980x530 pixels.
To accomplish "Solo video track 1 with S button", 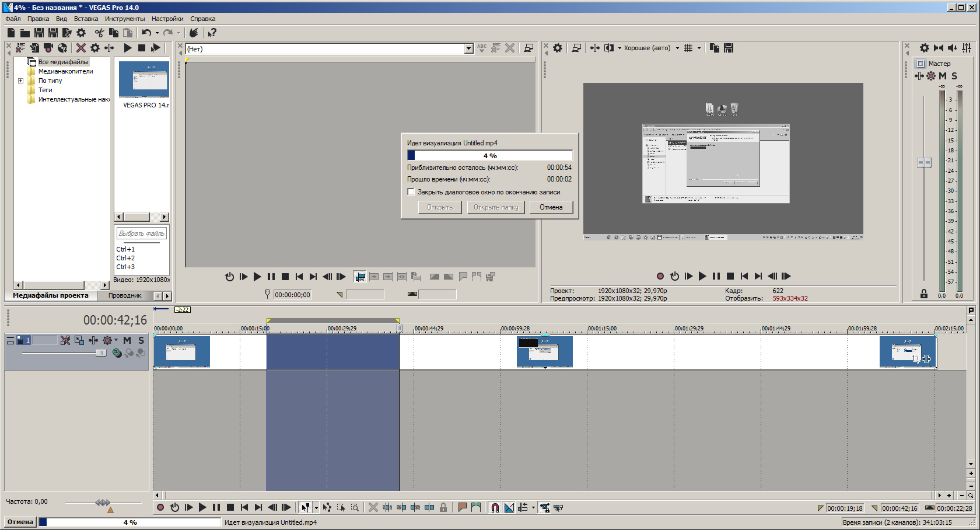I will (x=141, y=340).
